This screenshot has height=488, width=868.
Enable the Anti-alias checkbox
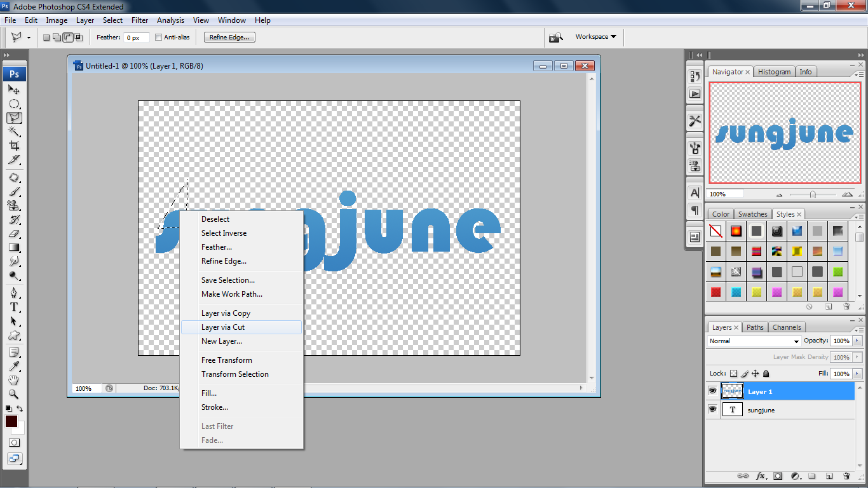159,37
